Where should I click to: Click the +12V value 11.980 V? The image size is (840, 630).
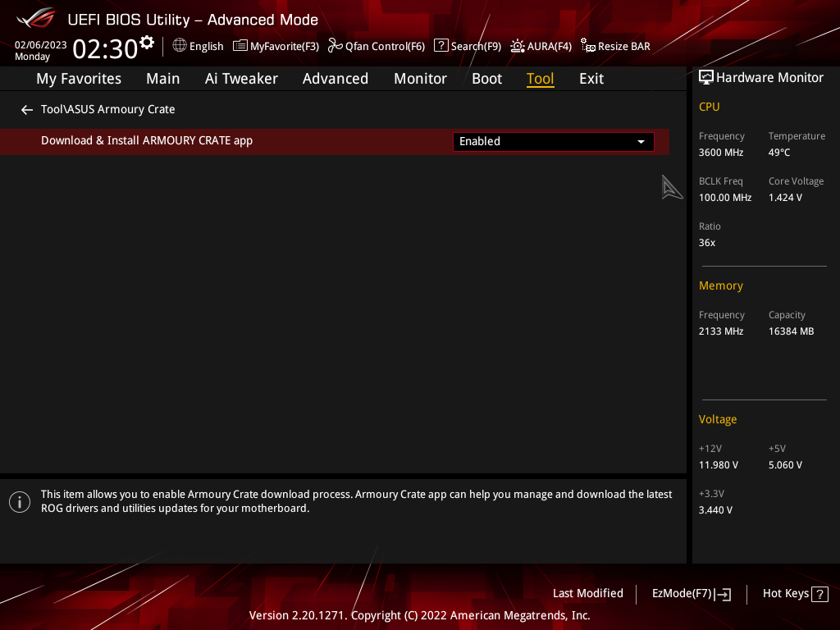[x=718, y=465]
